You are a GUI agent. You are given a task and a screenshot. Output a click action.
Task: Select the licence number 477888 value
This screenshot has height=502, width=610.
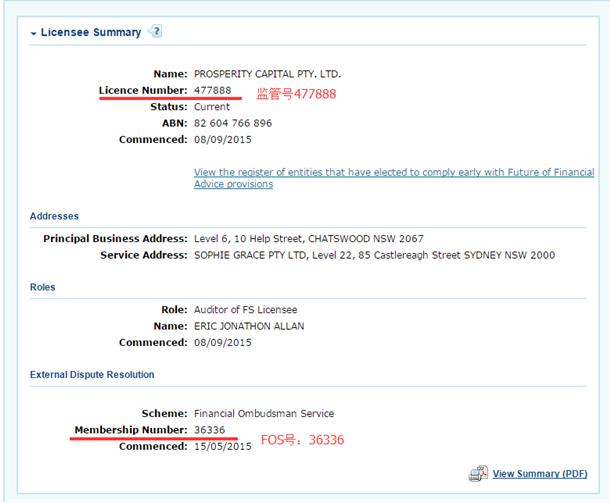tap(212, 90)
